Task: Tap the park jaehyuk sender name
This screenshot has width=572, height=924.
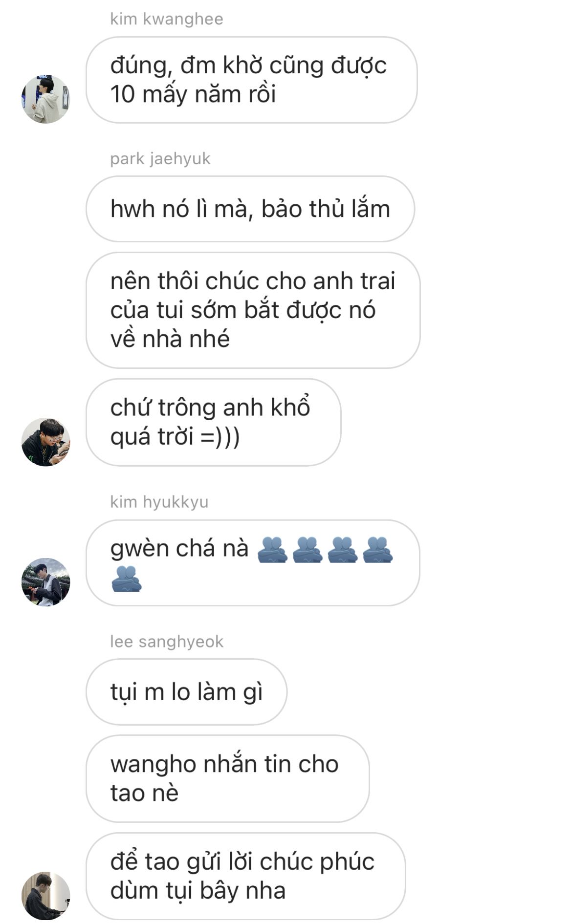Action: [x=160, y=159]
